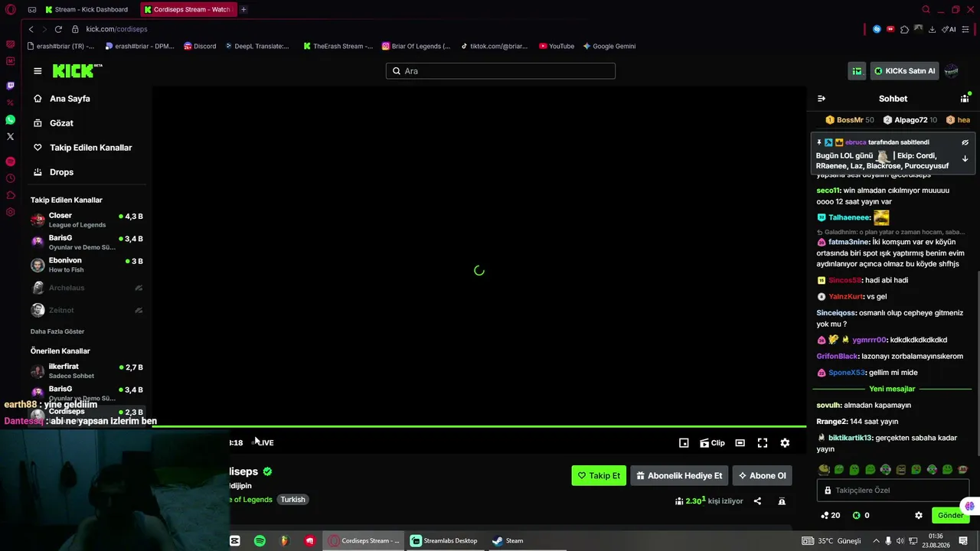Expand list with Daha Fazla Göster
Screen dimensions: 980x551
pos(57,331)
